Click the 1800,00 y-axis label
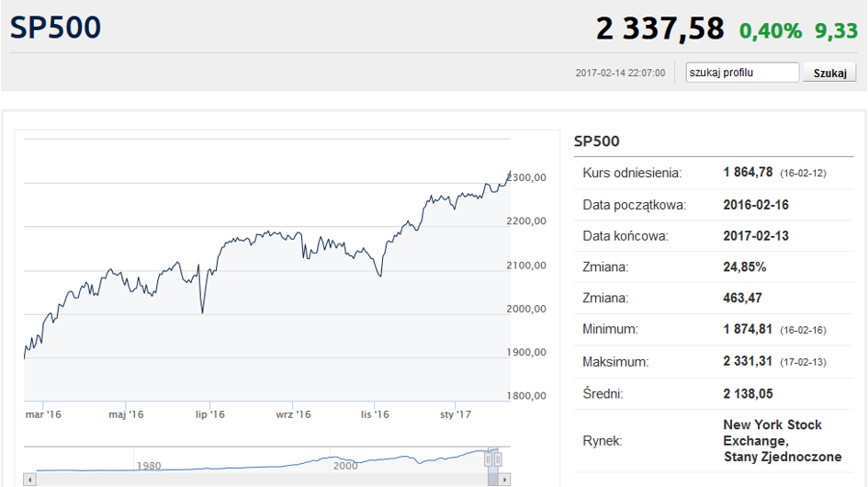The width and height of the screenshot is (868, 487). click(x=526, y=396)
